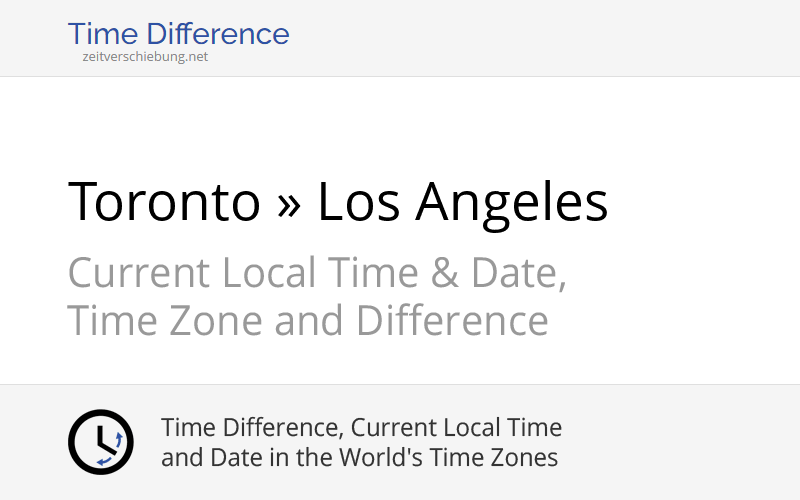Click the » separator in the heading

(288, 202)
